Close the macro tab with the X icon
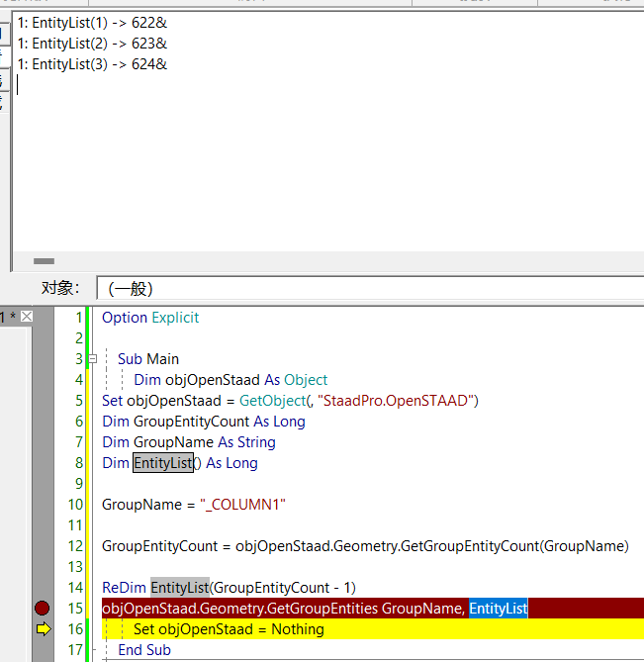Viewport: 644px width, 662px height. pos(27,317)
